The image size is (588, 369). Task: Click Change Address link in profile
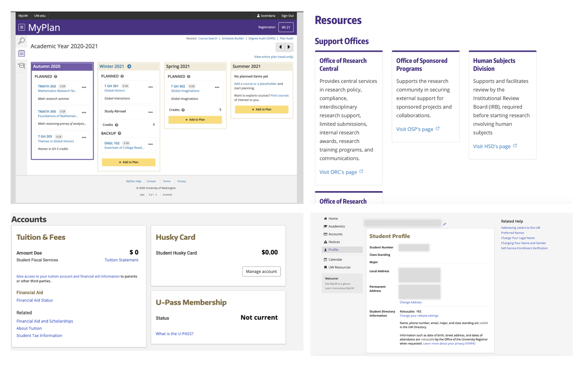point(410,302)
